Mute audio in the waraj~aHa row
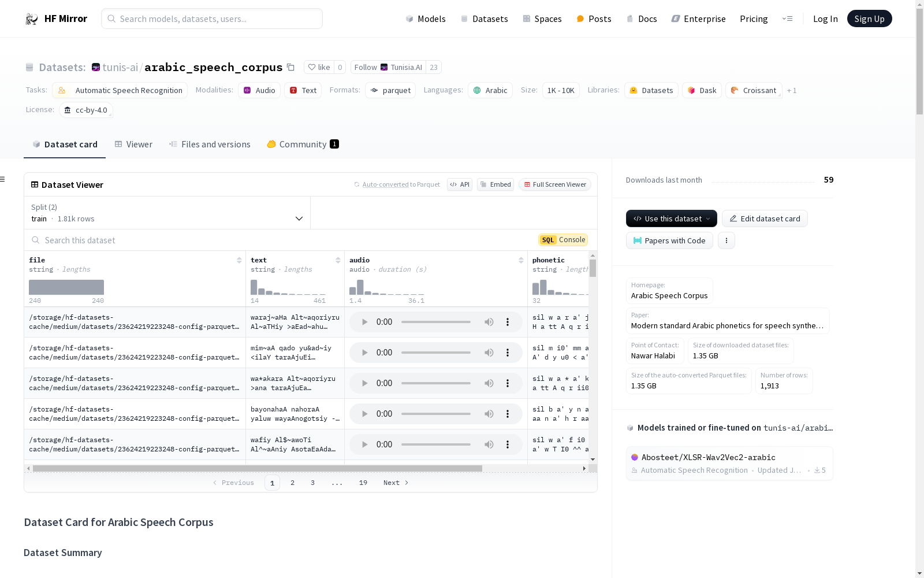This screenshot has height=578, width=924. 489,322
